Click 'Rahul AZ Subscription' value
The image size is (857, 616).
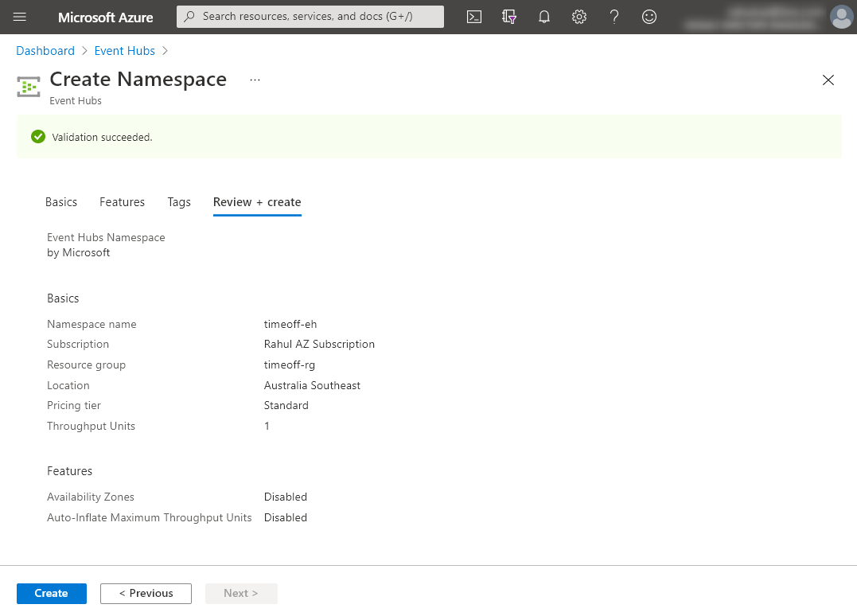coord(319,345)
